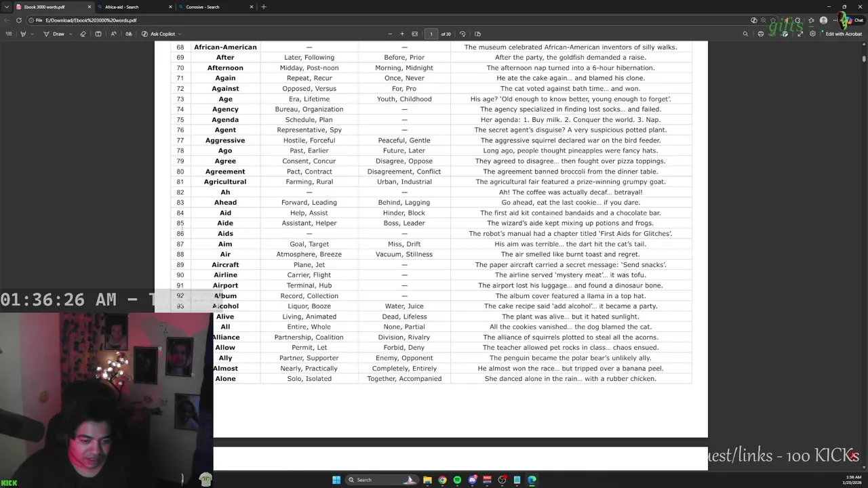Enter full screen with expand icon
Image resolution: width=868 pixels, height=488 pixels.
click(x=800, y=34)
